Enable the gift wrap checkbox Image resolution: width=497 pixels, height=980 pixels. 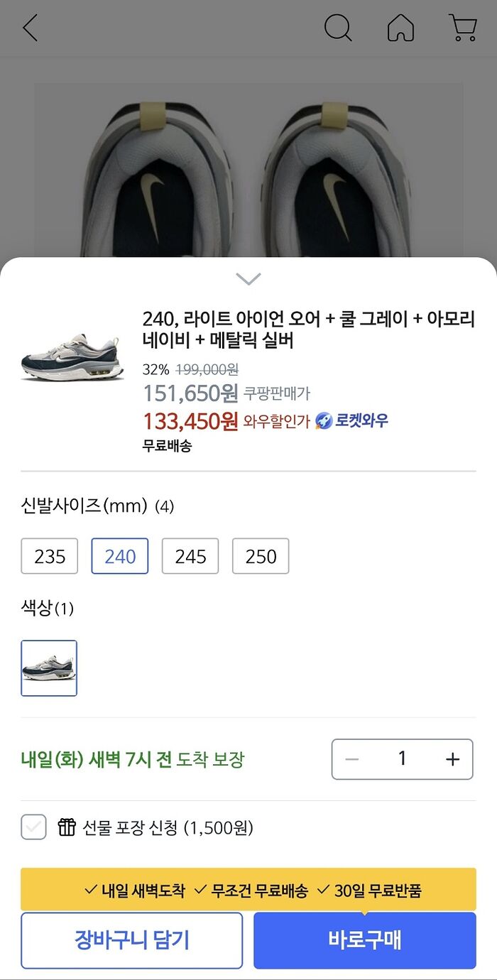click(x=33, y=827)
